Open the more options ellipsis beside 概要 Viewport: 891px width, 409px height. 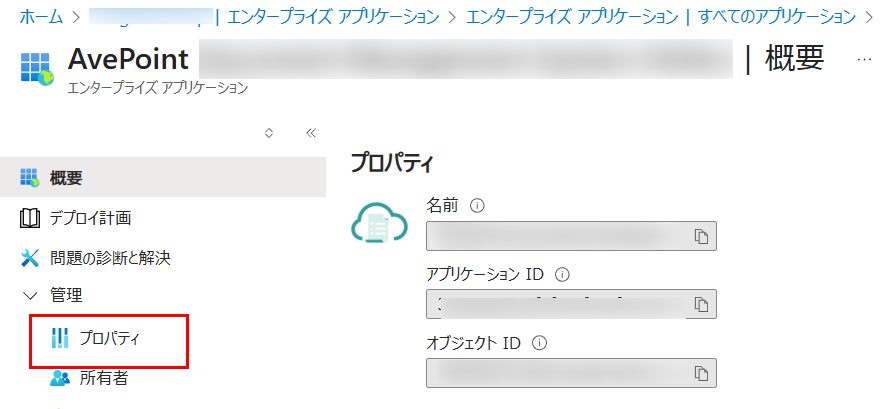coord(864,59)
